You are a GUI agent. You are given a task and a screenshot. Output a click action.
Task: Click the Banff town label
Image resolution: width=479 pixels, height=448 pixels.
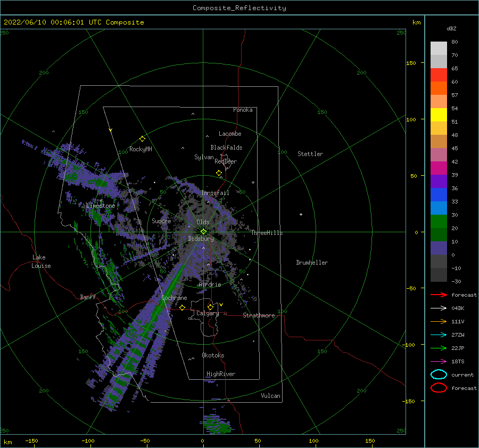point(88,297)
